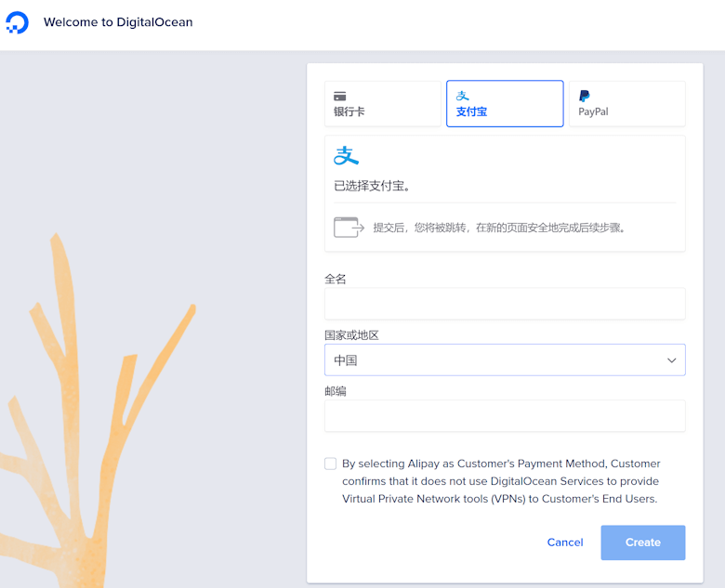725x588 pixels.
Task: Click the browser redirect icon beside 提交后 text
Action: [349, 227]
